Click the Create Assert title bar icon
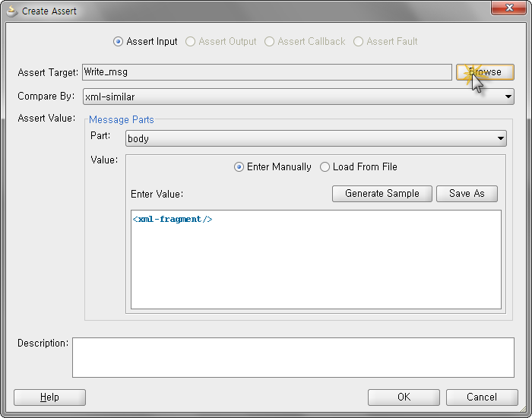The width and height of the screenshot is (532, 418). click(x=12, y=11)
